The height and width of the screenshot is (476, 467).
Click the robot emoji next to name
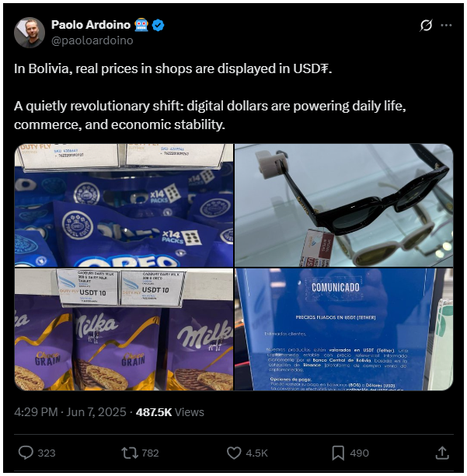point(141,25)
